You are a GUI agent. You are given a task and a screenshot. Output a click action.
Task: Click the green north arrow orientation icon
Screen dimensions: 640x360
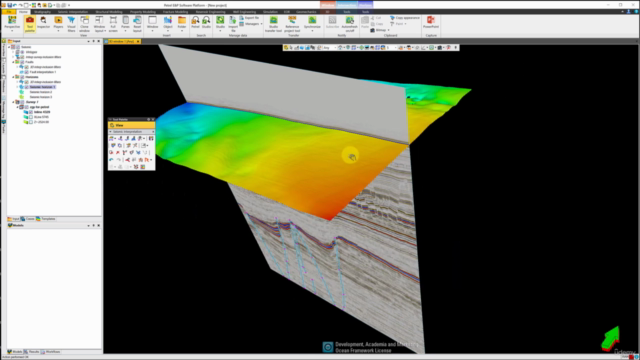(611, 338)
